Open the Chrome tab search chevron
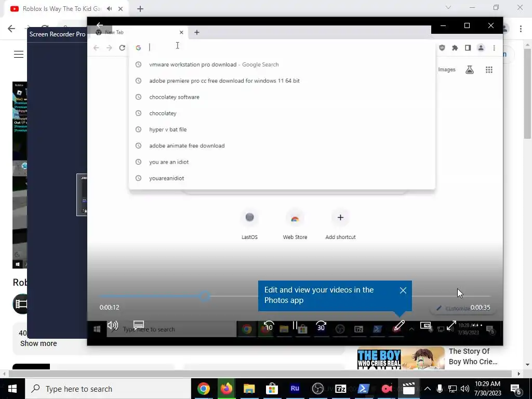This screenshot has height=399, width=532. click(x=448, y=7)
